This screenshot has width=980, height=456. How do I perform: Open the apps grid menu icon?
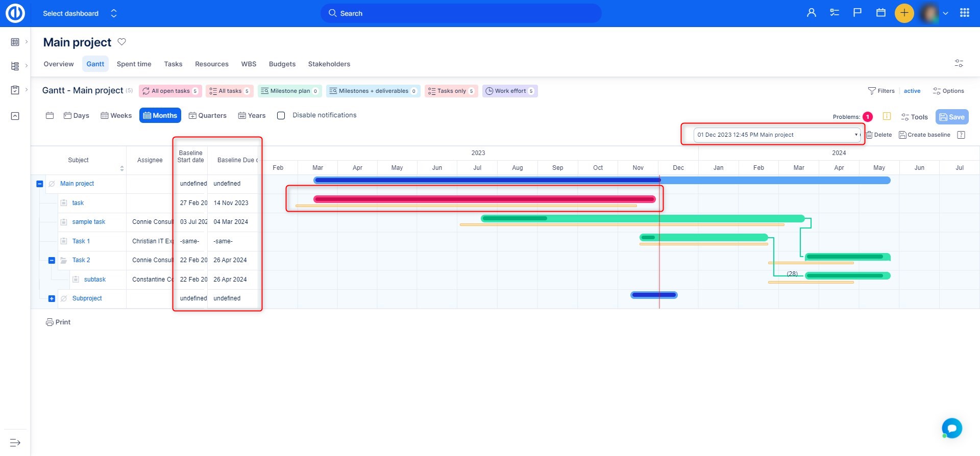pyautogui.click(x=964, y=13)
